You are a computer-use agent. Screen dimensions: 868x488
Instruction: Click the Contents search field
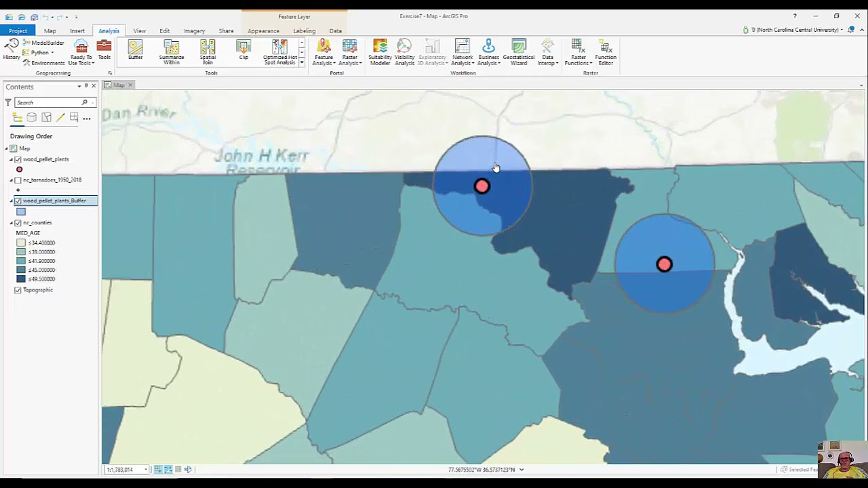[47, 102]
